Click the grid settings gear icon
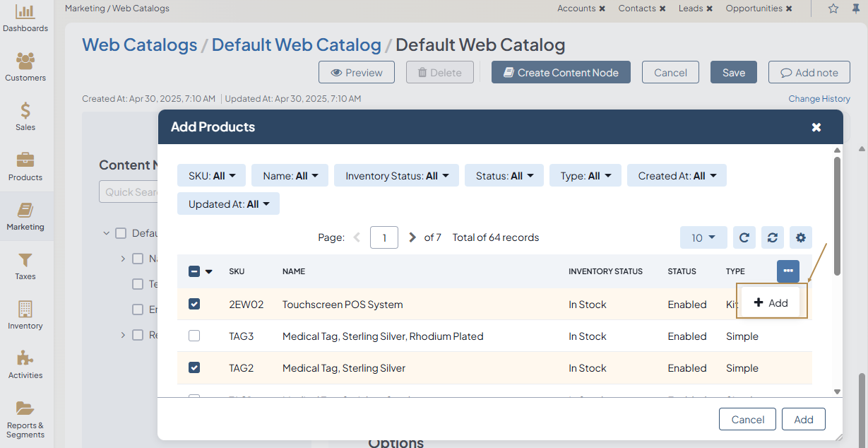 [x=801, y=237]
